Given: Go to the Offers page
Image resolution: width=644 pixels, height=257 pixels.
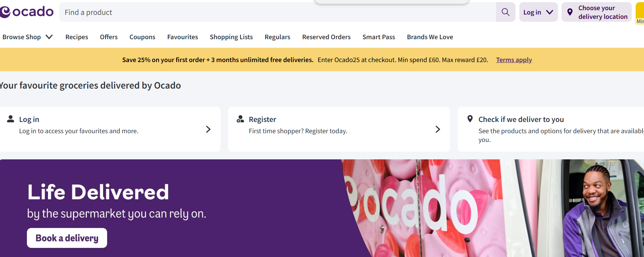Looking at the screenshot, I should (x=109, y=37).
